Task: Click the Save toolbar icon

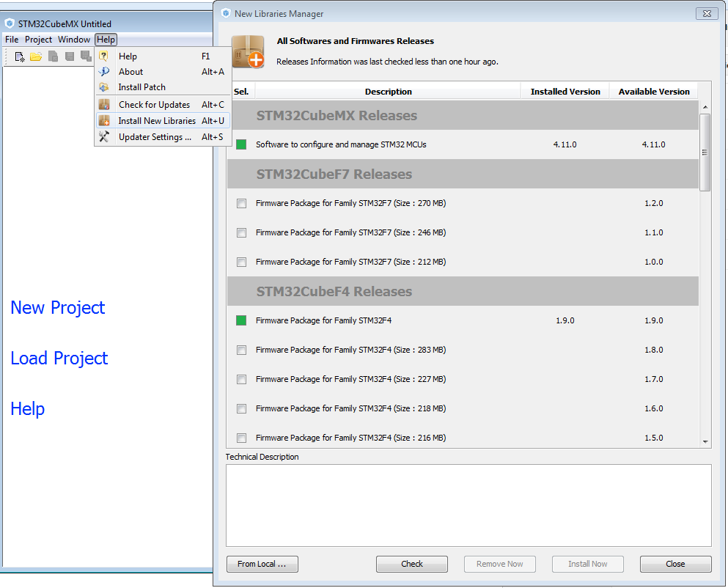Action: coord(70,56)
